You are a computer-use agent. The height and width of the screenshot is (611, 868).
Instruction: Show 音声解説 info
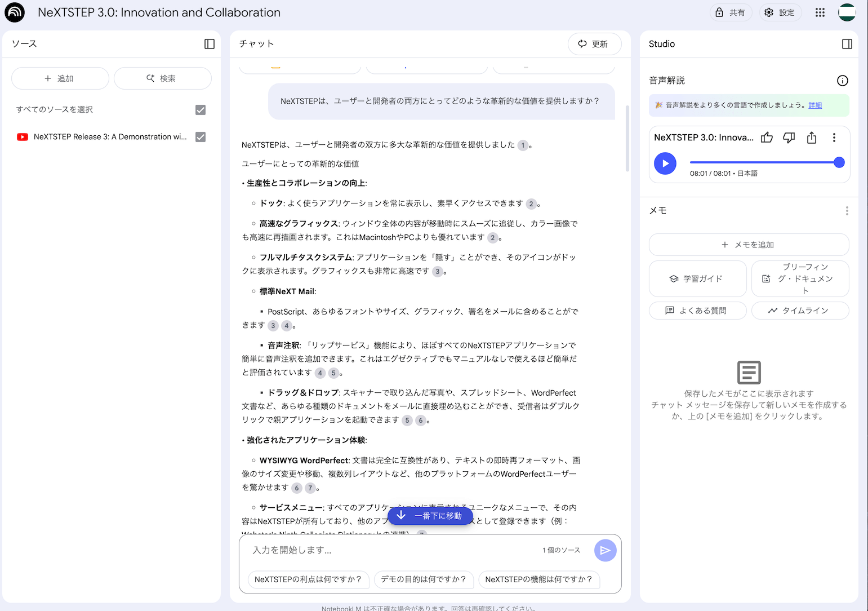[843, 81]
